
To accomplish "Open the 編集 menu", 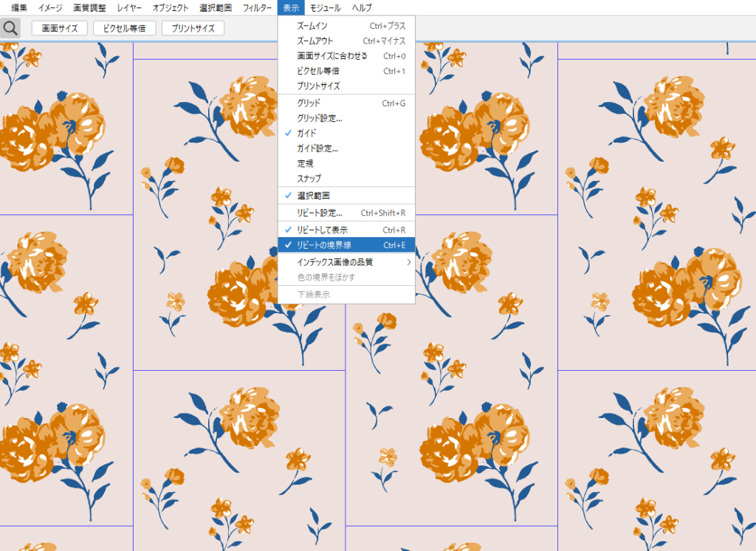I will tap(19, 7).
